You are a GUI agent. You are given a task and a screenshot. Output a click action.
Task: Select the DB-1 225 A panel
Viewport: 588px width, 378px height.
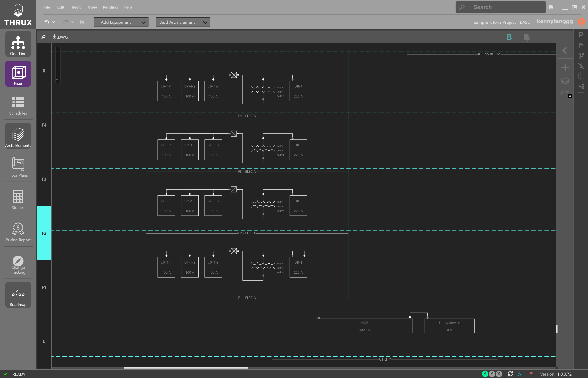298,267
